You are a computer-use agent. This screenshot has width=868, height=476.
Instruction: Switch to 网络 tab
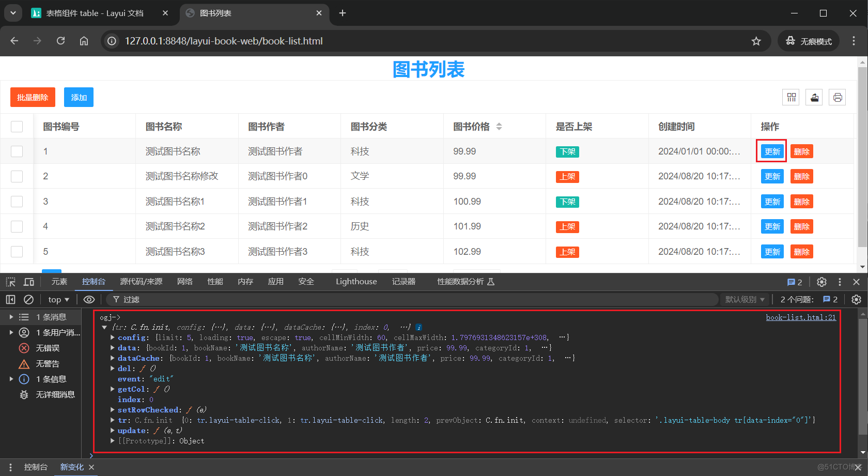click(x=185, y=282)
